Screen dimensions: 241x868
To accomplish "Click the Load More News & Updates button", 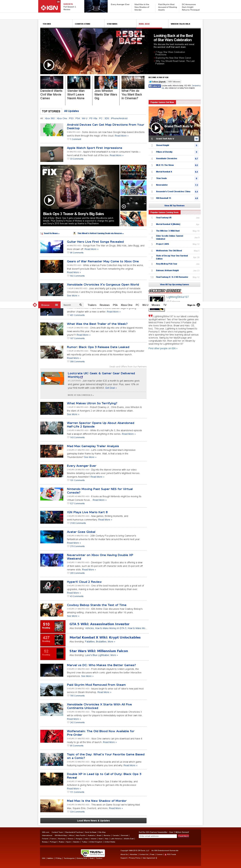I will 93,820.
